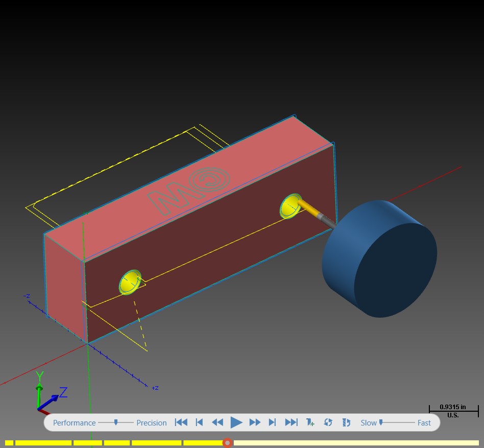This screenshot has height=448, width=484.
Task: Jump to the simulation start
Action: pos(181,422)
